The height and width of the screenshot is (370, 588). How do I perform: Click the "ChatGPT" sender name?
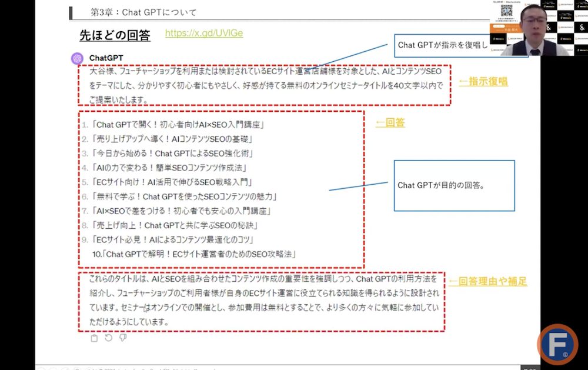(x=106, y=58)
